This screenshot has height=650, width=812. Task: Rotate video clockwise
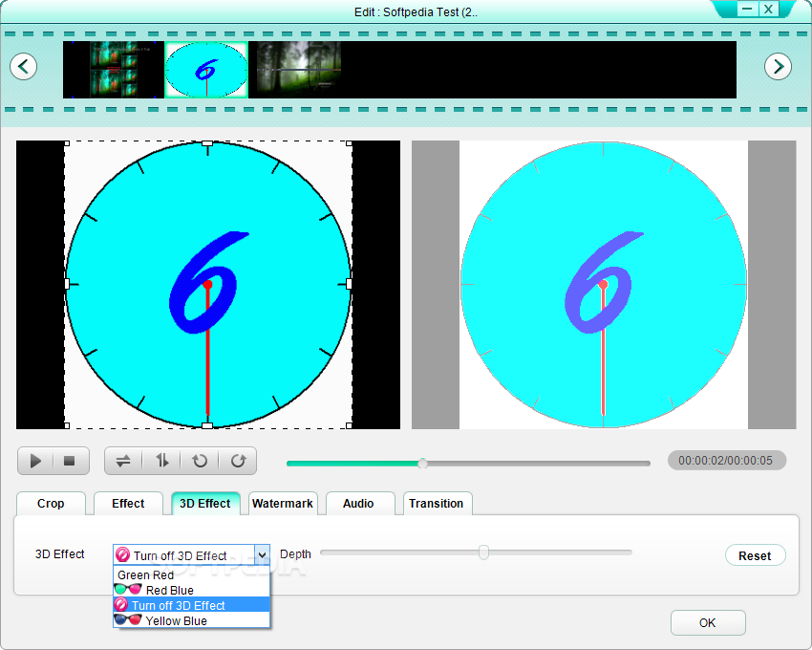click(238, 461)
